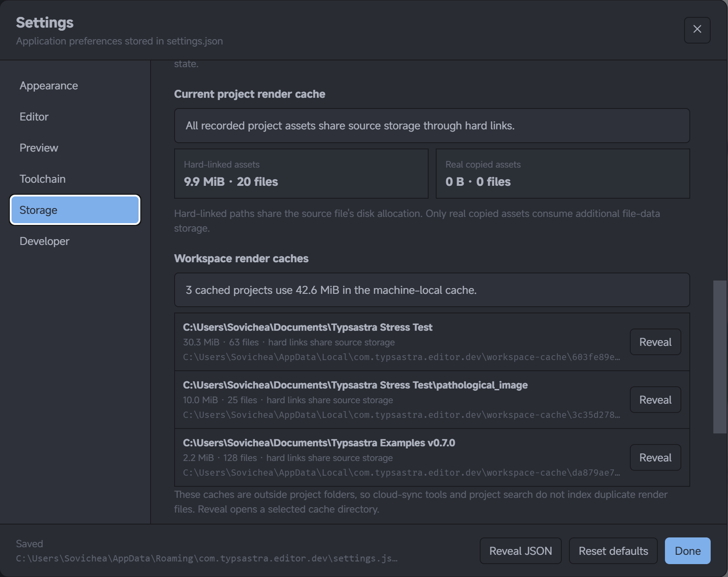
Task: Click the Hard-linked assets 9.9 MiB card
Action: point(301,173)
